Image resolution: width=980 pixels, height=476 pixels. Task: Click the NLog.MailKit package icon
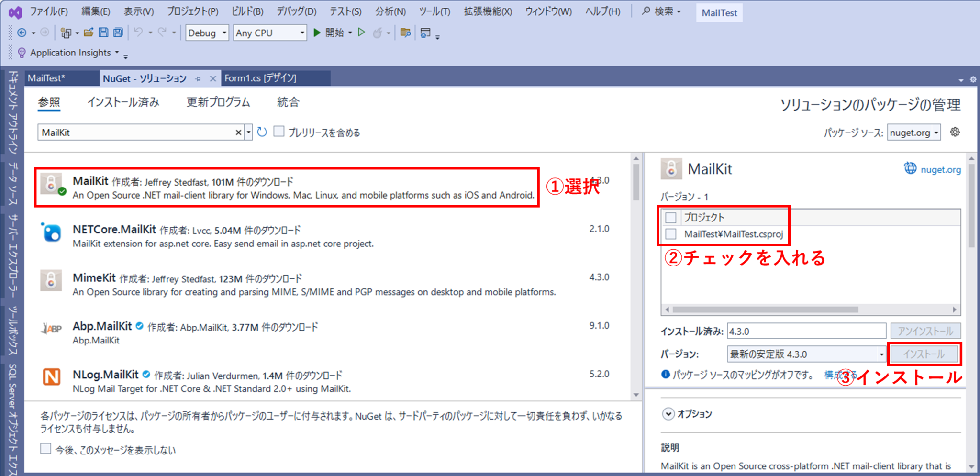click(x=51, y=377)
